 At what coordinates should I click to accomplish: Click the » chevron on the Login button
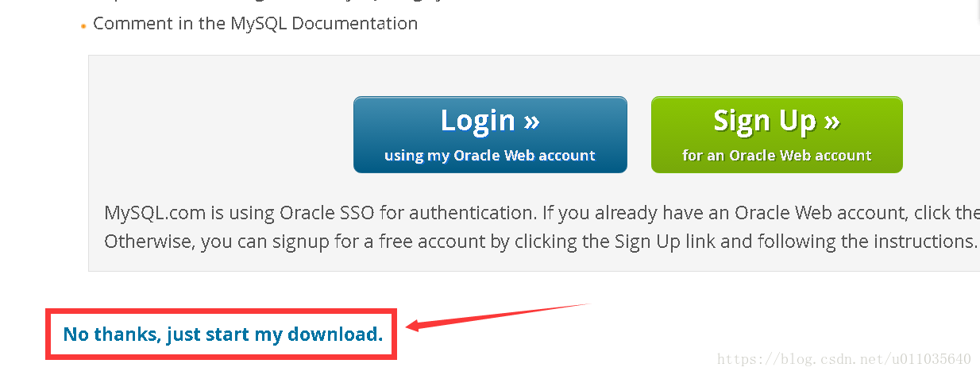(x=531, y=121)
